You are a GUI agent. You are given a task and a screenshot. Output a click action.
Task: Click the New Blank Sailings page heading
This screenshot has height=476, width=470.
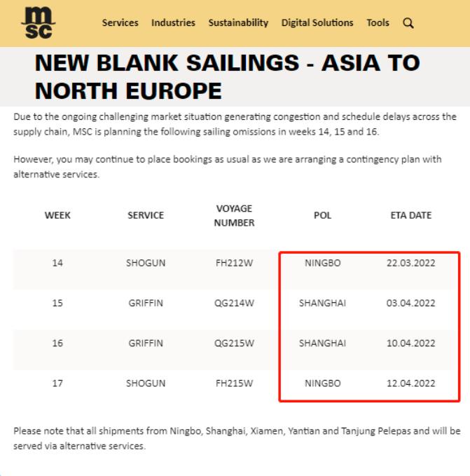[x=227, y=76]
